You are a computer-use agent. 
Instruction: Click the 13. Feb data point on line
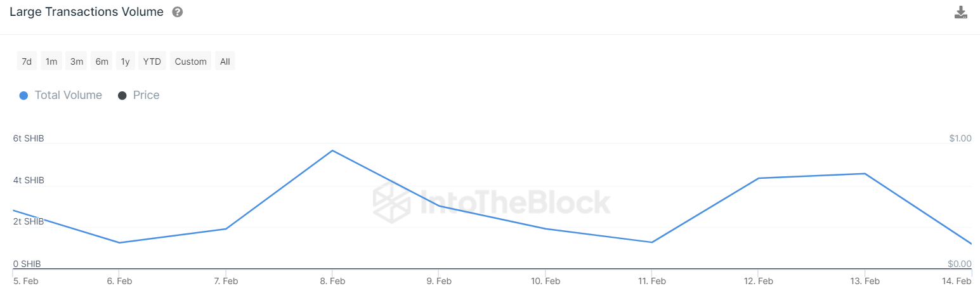[x=865, y=174]
